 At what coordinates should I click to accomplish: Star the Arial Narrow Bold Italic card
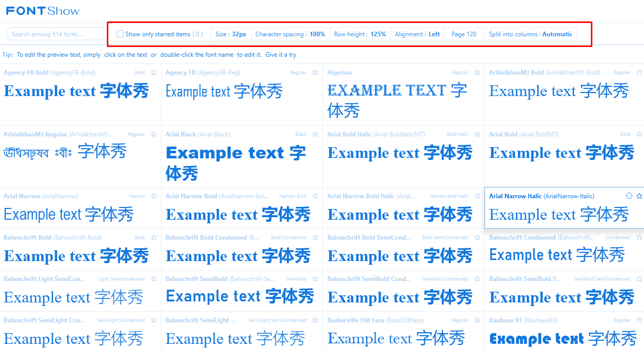(477, 196)
